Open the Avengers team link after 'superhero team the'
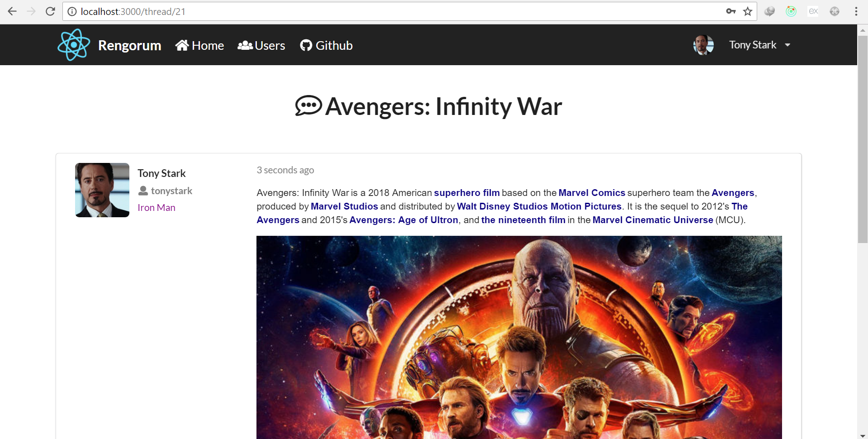Viewport: 868px width, 439px height. (733, 193)
